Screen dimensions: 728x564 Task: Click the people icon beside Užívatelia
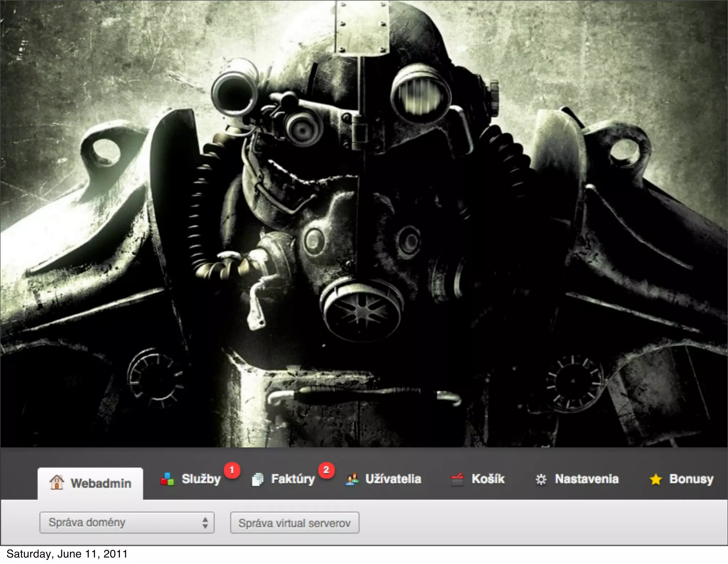tap(352, 479)
